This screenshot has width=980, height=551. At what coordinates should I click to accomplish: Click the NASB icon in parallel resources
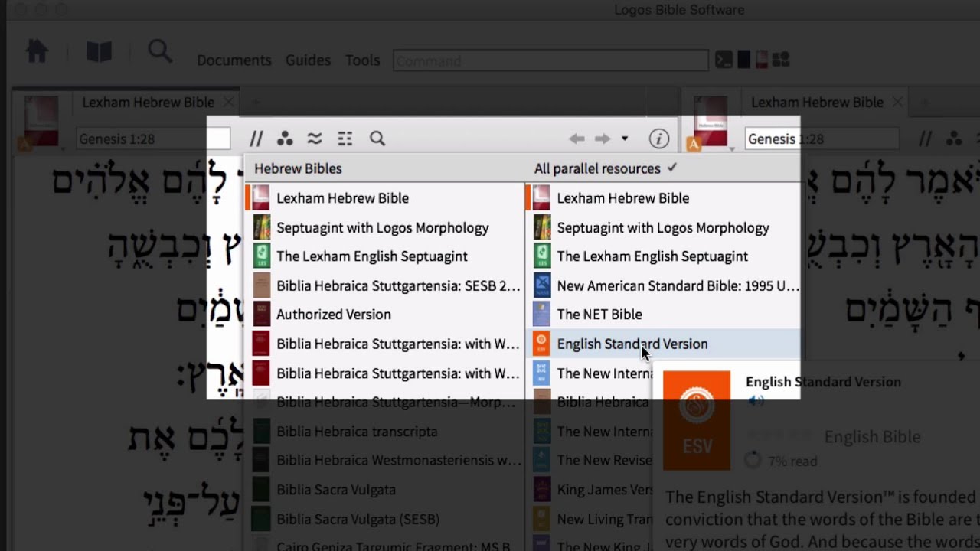pos(541,285)
